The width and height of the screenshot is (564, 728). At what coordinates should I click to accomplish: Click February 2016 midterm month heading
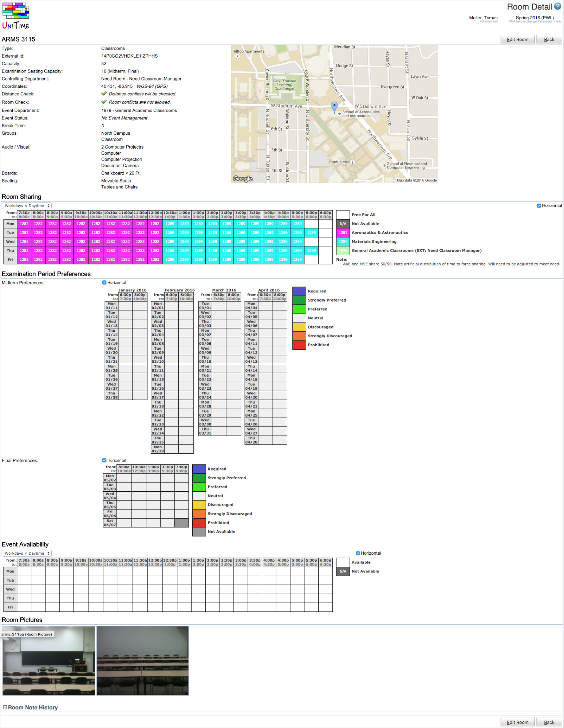[x=180, y=290]
